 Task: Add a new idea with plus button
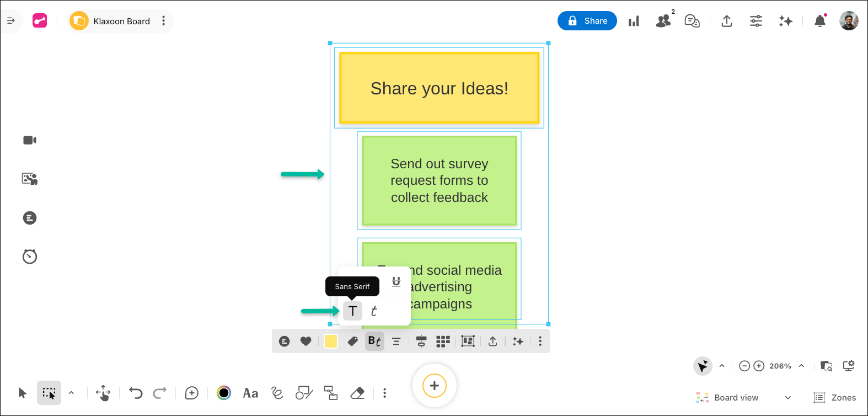point(435,386)
